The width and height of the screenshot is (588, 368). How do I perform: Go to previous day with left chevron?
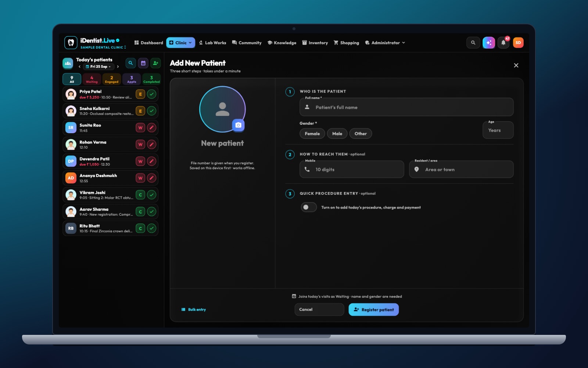click(79, 67)
